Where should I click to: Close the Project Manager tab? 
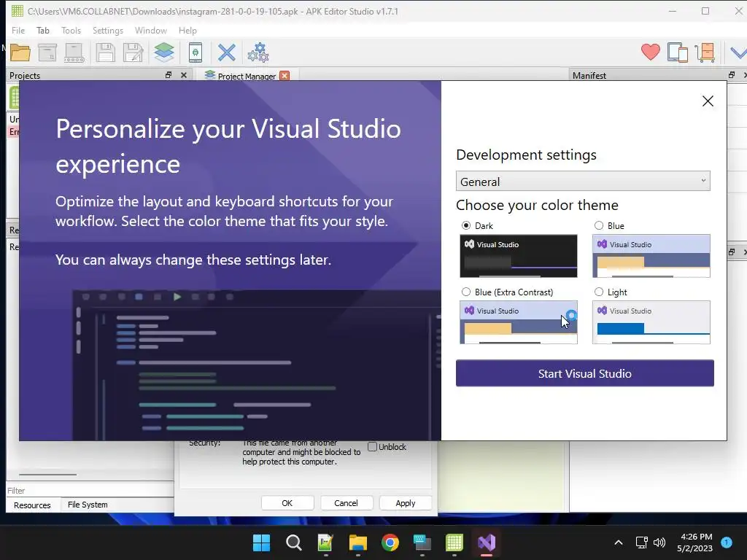click(x=285, y=76)
